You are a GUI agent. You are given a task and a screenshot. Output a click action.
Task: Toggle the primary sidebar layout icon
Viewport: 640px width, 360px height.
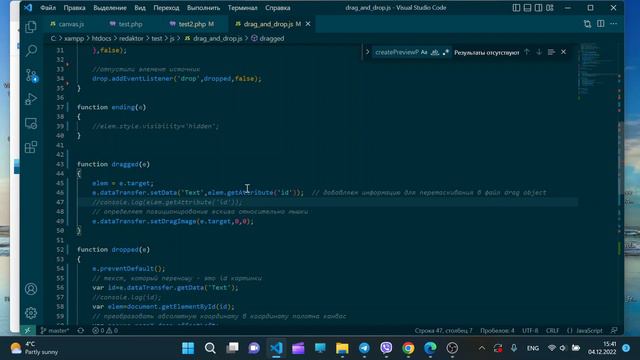[516, 8]
